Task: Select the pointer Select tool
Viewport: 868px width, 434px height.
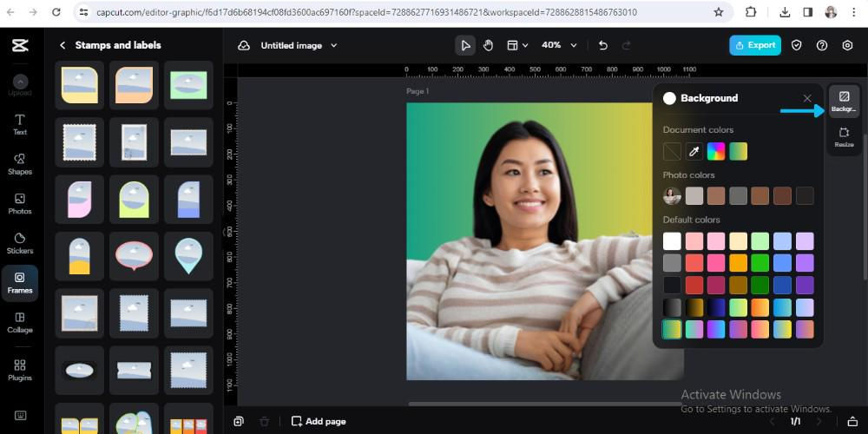Action: point(465,45)
